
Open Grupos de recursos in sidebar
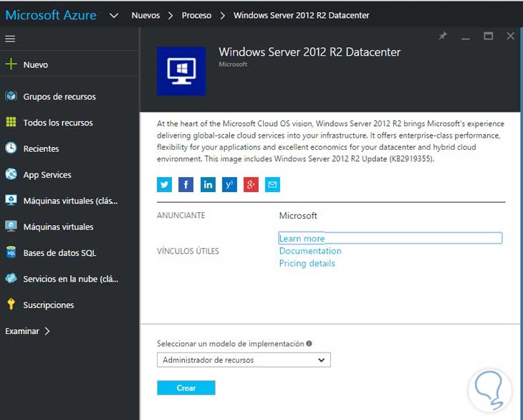pos(59,97)
